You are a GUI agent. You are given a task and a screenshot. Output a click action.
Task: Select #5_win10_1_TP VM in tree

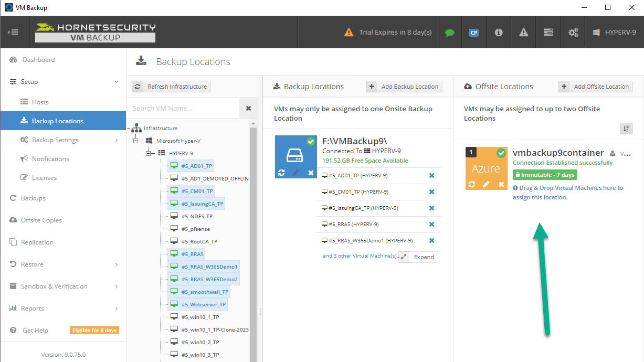tap(200, 317)
